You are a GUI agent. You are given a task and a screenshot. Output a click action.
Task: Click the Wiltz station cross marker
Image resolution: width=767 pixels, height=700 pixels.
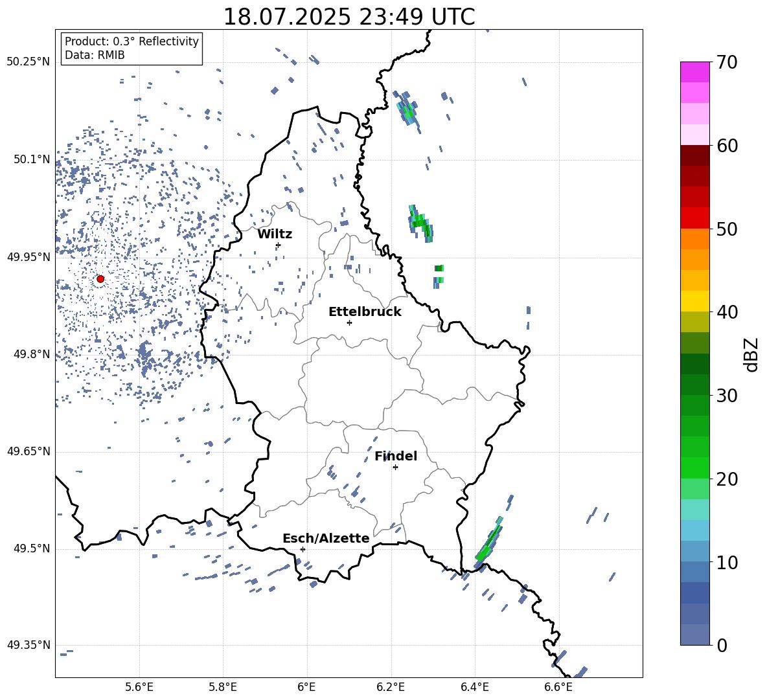click(x=279, y=245)
